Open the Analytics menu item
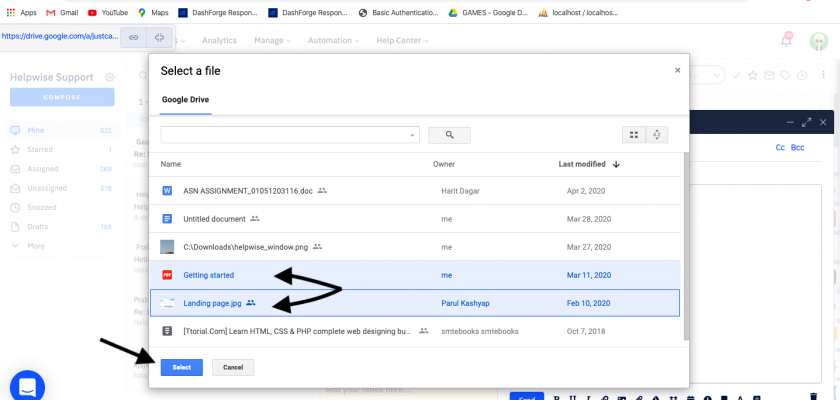840x400 pixels. point(219,41)
